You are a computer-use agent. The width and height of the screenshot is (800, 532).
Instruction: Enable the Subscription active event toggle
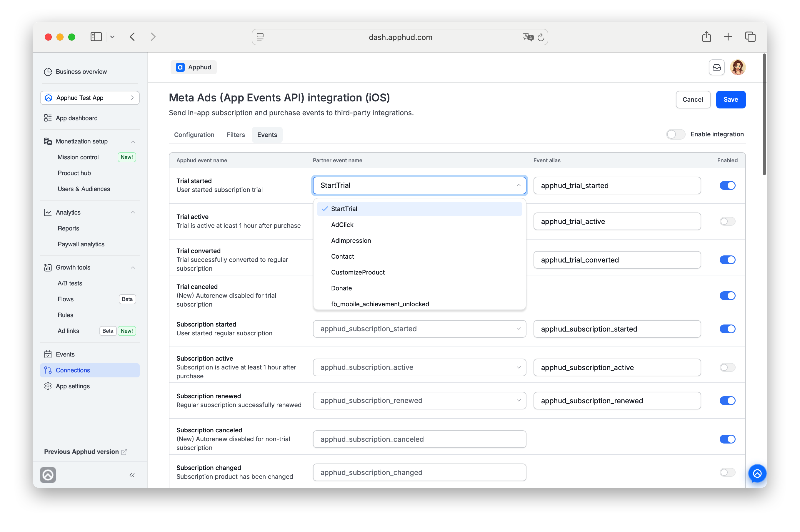click(727, 367)
